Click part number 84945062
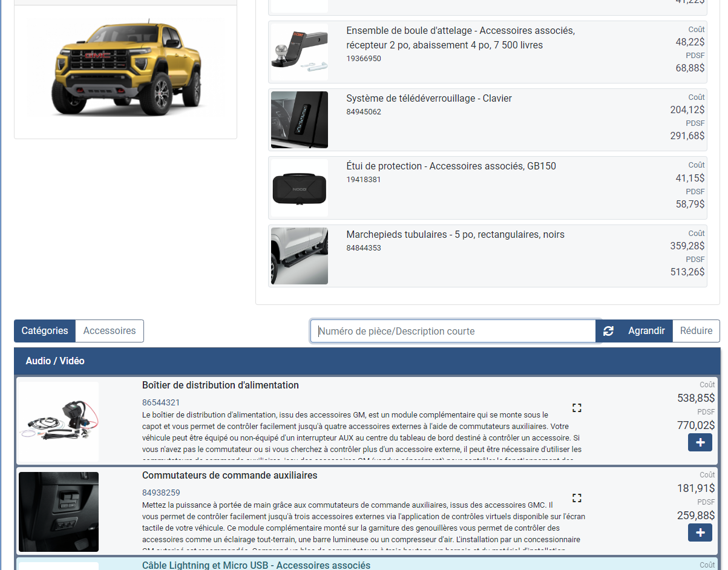Viewport: 728px width, 570px height. pyautogui.click(x=364, y=112)
